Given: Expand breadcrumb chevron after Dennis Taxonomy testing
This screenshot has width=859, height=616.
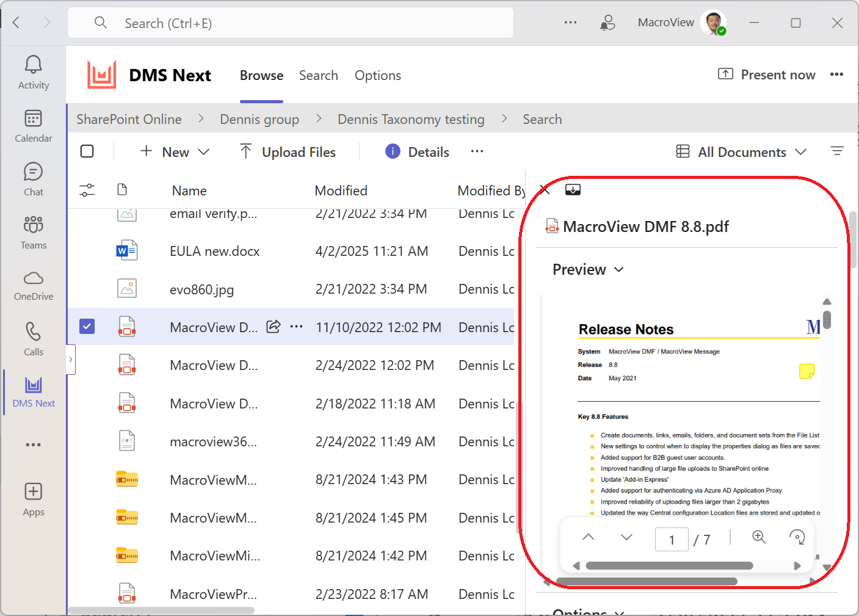Looking at the screenshot, I should click(504, 118).
